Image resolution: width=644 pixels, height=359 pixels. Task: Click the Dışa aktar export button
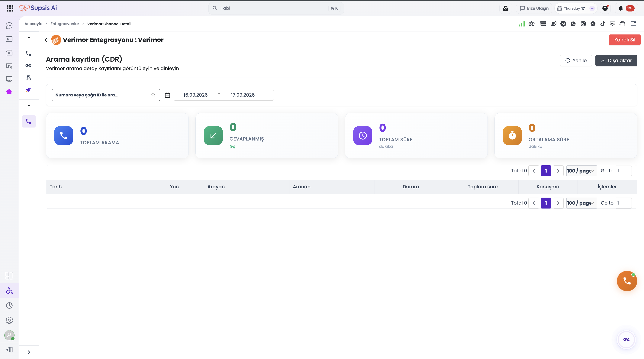[x=616, y=60]
